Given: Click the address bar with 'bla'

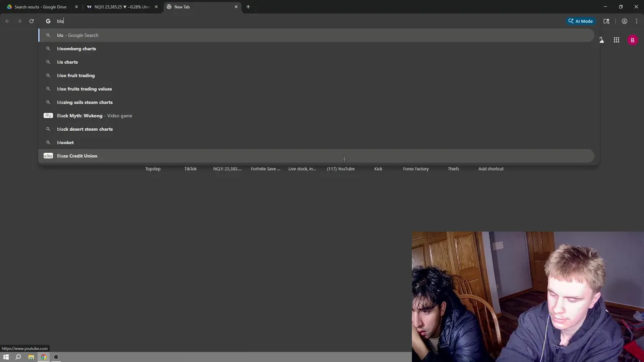Looking at the screenshot, I should 302,21.
